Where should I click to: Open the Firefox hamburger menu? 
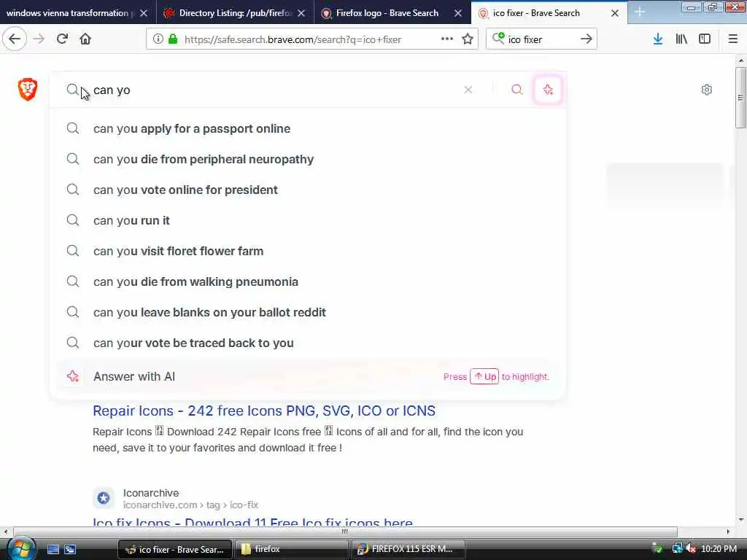click(733, 39)
